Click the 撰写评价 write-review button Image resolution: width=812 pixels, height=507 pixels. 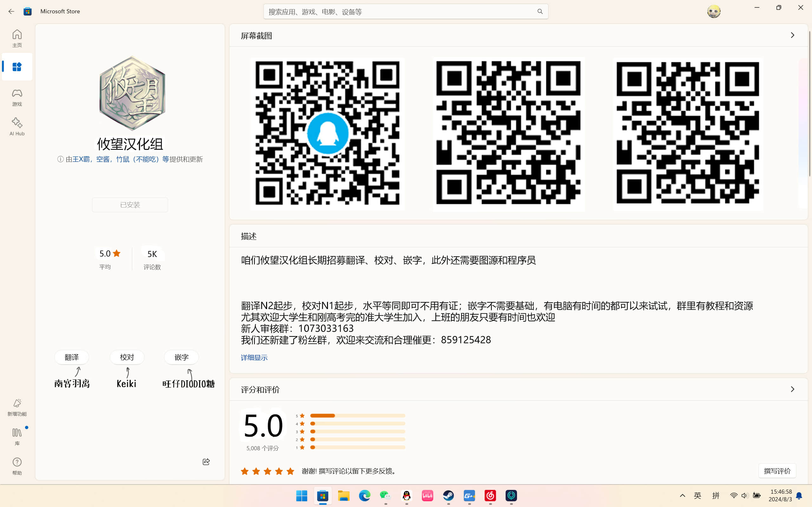[777, 471]
